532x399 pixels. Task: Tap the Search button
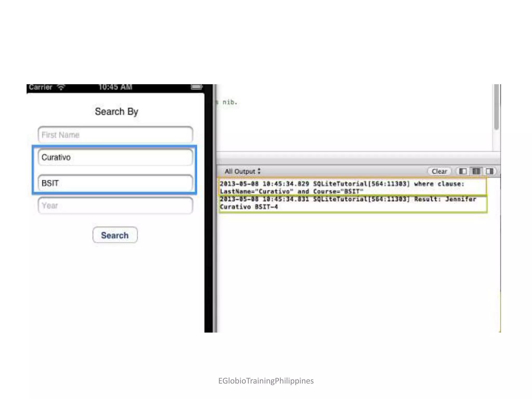click(x=115, y=235)
